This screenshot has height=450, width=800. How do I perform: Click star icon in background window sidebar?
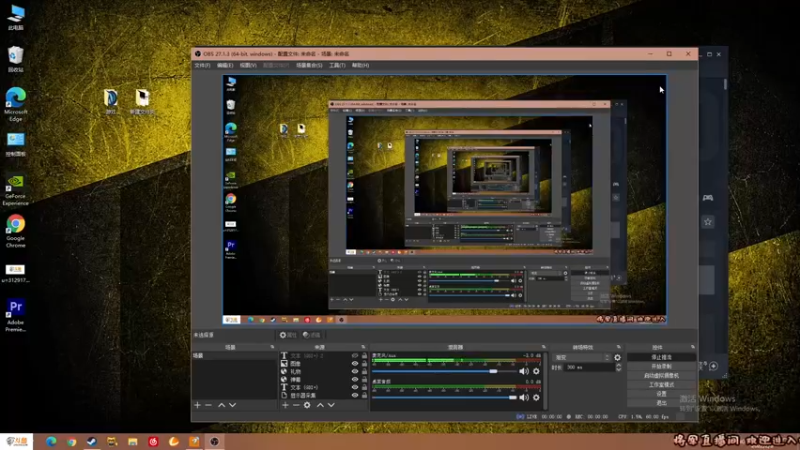coord(708,222)
